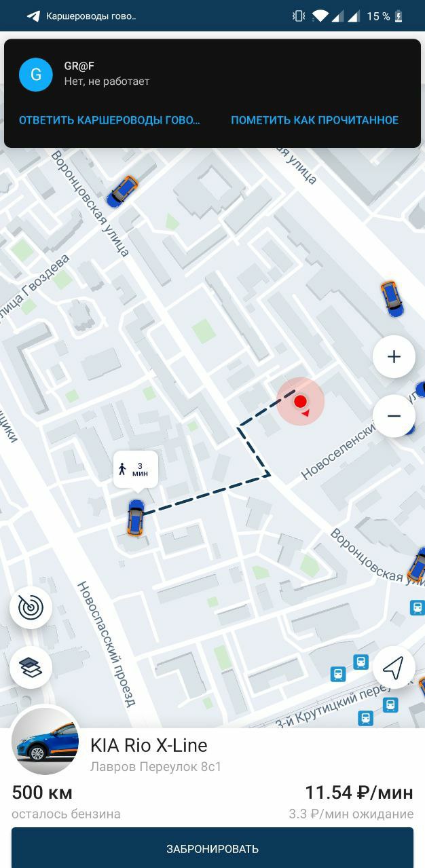Select the selected blue car on map
Image resolution: width=425 pixels, height=868 pixels.
click(x=136, y=518)
